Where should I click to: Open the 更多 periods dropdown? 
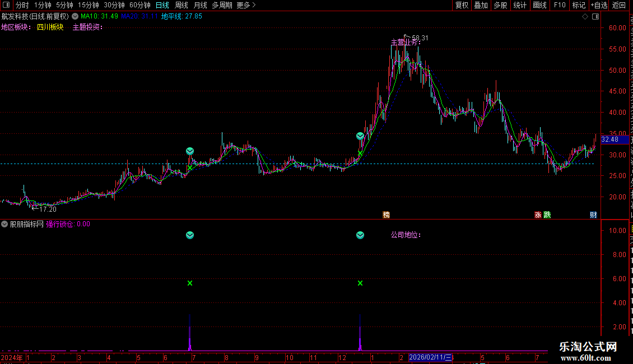pyautogui.click(x=246, y=5)
